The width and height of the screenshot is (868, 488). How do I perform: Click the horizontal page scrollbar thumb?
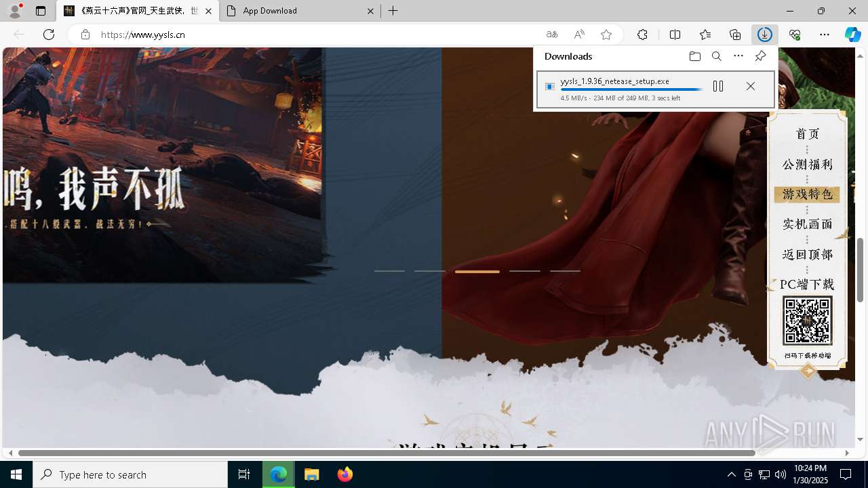coord(387,453)
